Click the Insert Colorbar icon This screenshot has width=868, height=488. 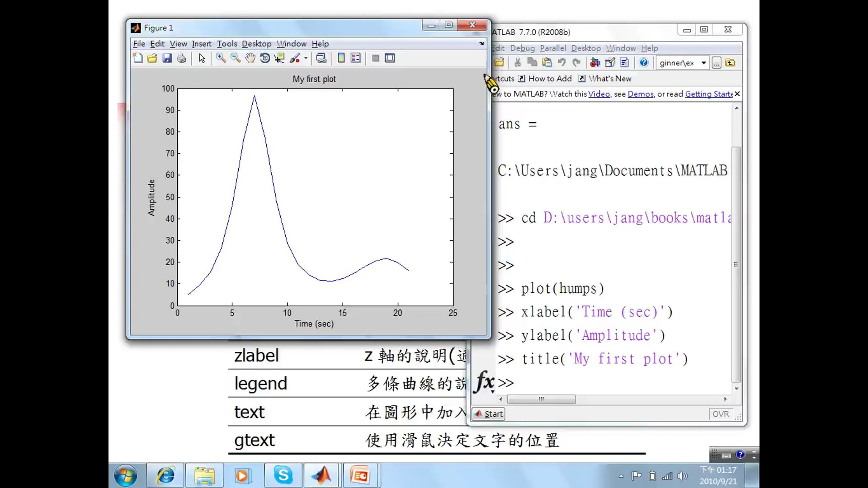341,58
